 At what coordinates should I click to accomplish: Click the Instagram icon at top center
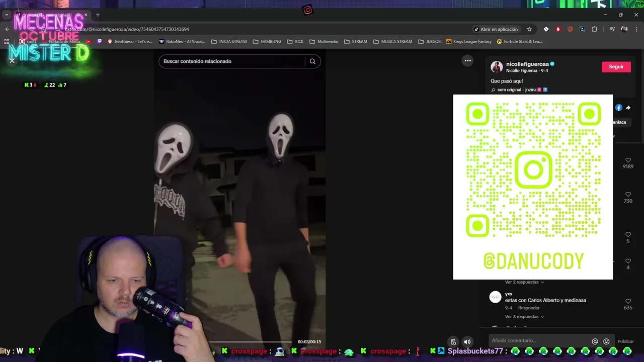pos(307,10)
